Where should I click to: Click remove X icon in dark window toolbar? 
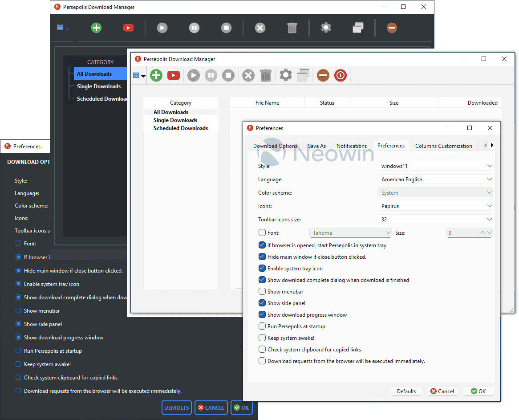click(x=260, y=28)
